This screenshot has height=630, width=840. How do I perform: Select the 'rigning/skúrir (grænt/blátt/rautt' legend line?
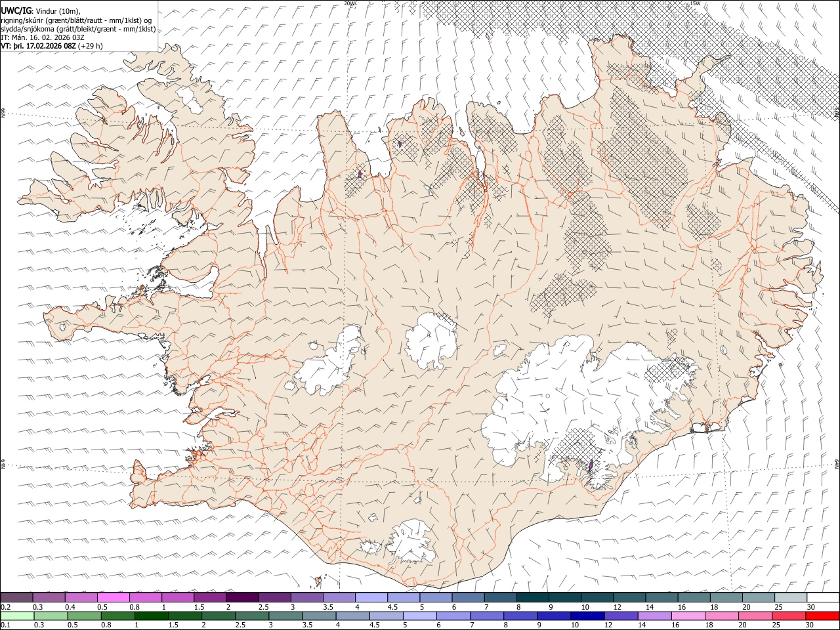(x=77, y=20)
